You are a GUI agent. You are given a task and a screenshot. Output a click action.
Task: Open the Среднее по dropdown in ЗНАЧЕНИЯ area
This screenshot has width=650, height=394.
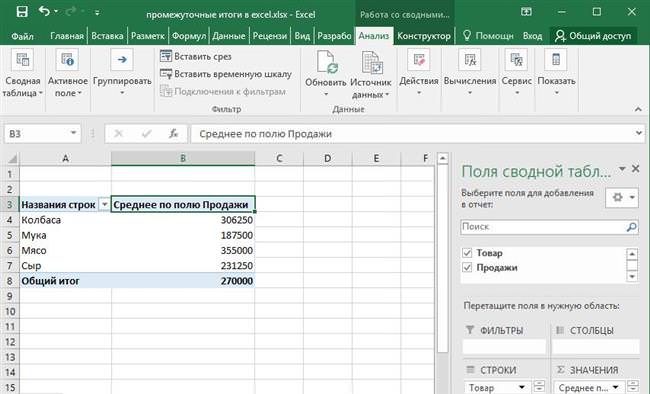[616, 387]
